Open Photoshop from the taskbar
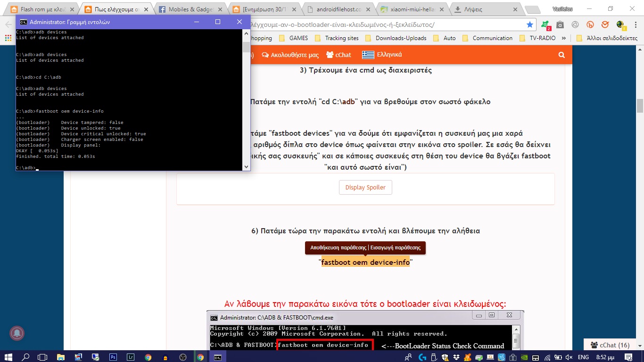The width and height of the screenshot is (644, 362). (113, 357)
